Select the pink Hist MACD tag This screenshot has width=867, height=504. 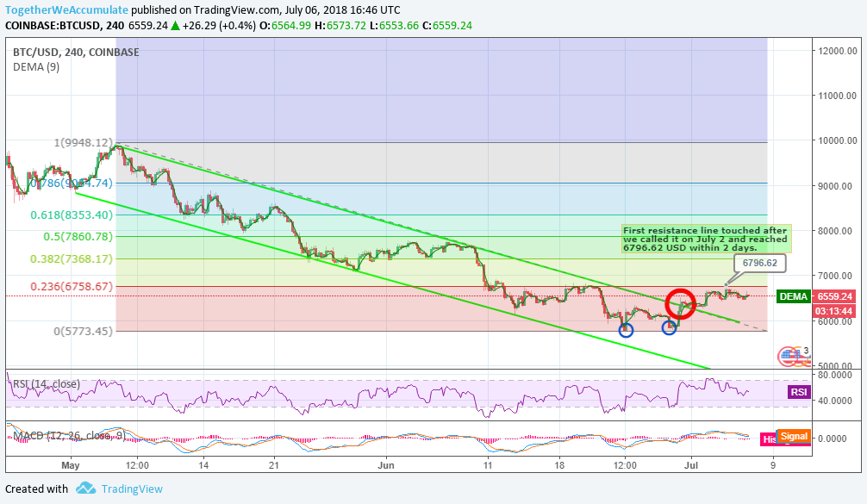click(769, 439)
